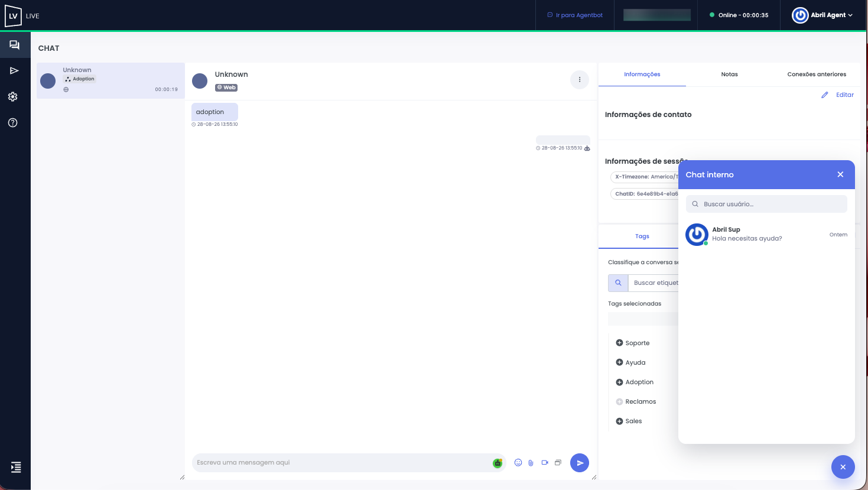The width and height of the screenshot is (868, 490).
Task: Open the Online status timer dropdown
Action: point(739,15)
